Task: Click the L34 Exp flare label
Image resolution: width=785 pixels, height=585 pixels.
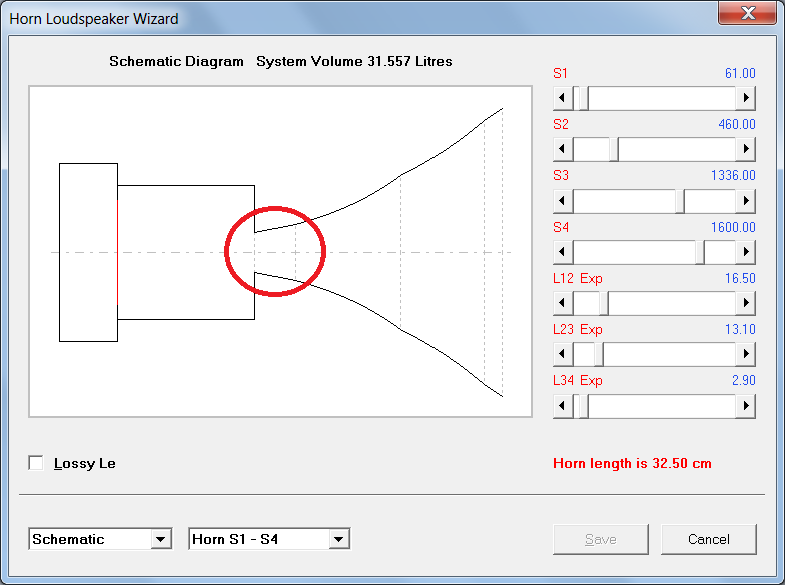Action: click(578, 381)
